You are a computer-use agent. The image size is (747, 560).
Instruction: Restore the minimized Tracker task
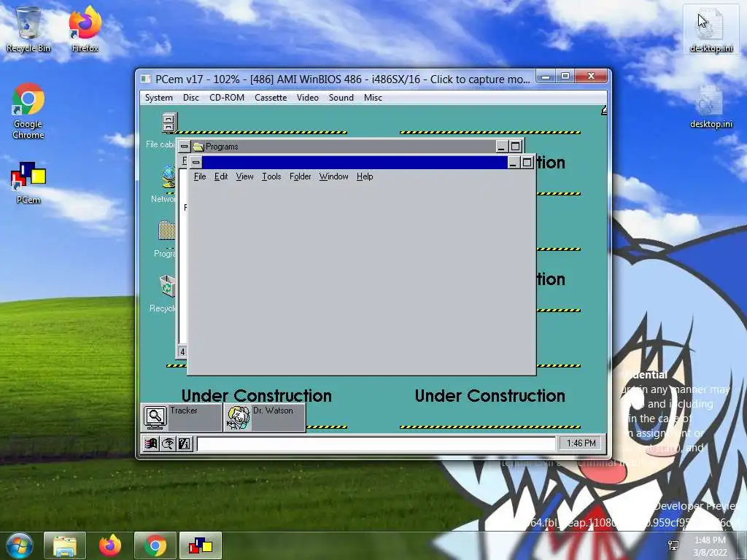point(181,417)
